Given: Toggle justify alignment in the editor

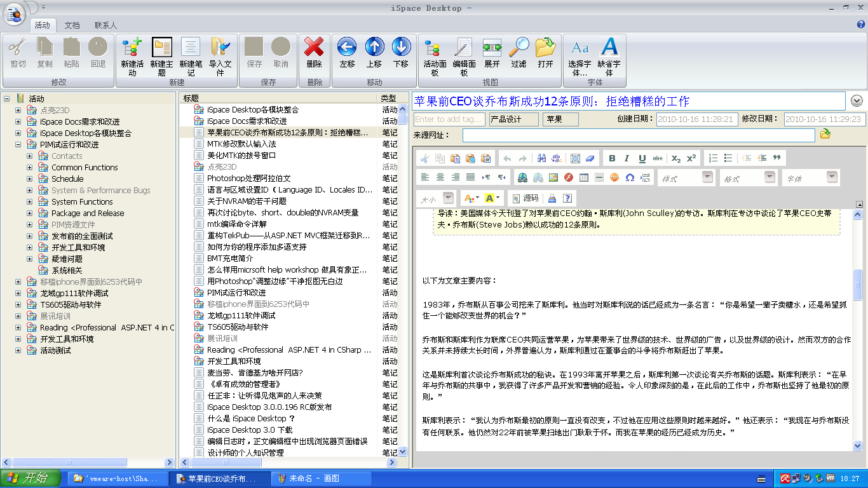Looking at the screenshot, I should tap(471, 177).
